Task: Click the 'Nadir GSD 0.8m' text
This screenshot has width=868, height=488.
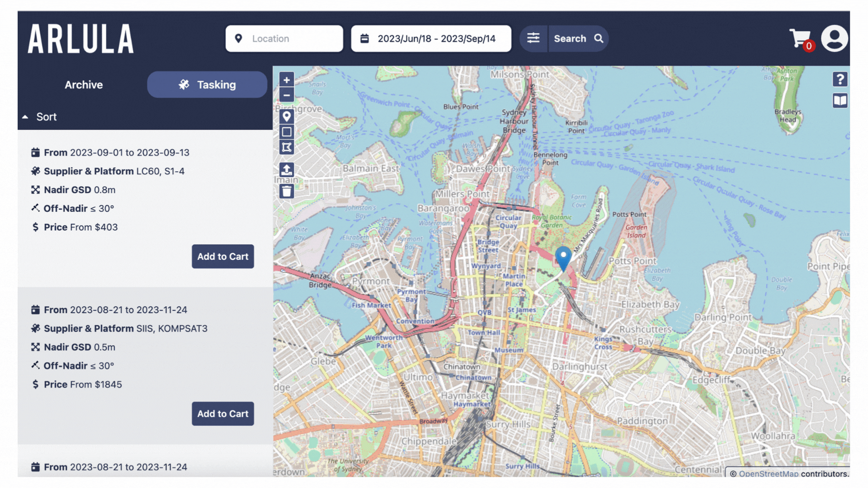Action: point(80,190)
